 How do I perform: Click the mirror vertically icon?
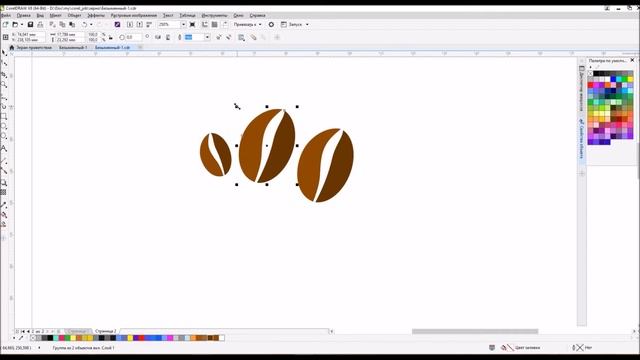pyautogui.click(x=168, y=37)
